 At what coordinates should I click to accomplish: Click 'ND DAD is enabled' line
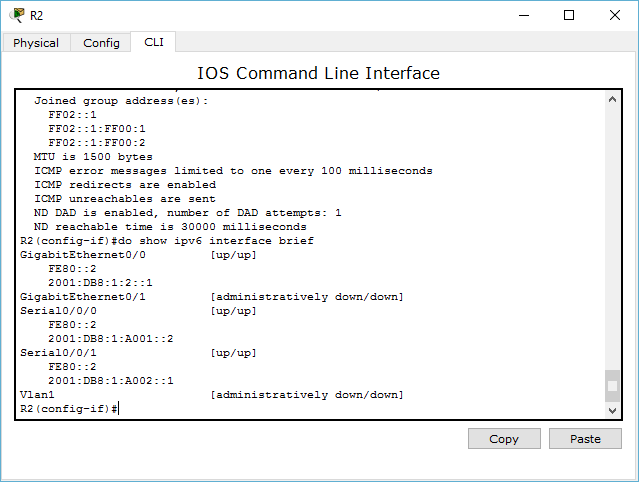pos(187,213)
